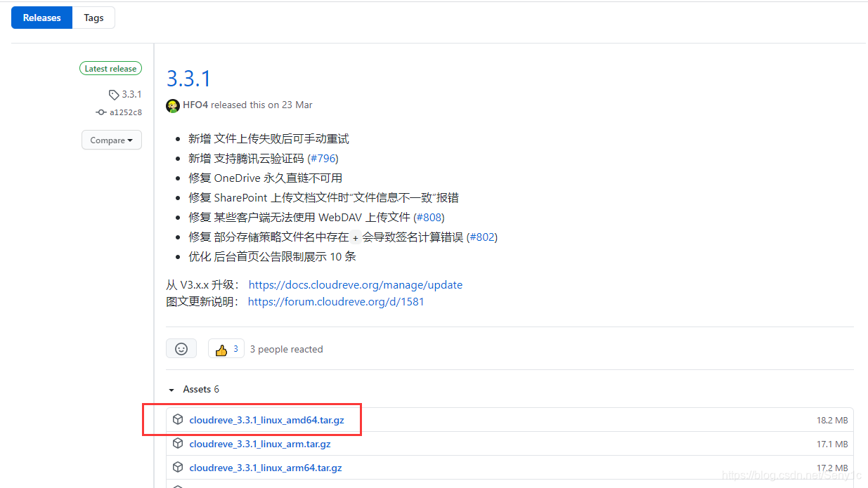Viewport: 868px width, 488px height.
Task: Click the smiley add reaction button
Action: 181,349
